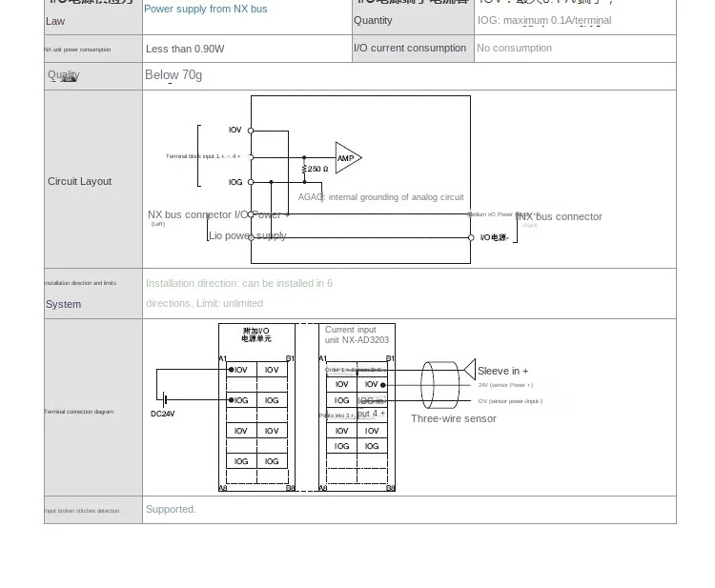The height and width of the screenshot is (588, 715).
Task: Select 'AGAG: internal grounding of analog circuit'
Action: pos(380,197)
